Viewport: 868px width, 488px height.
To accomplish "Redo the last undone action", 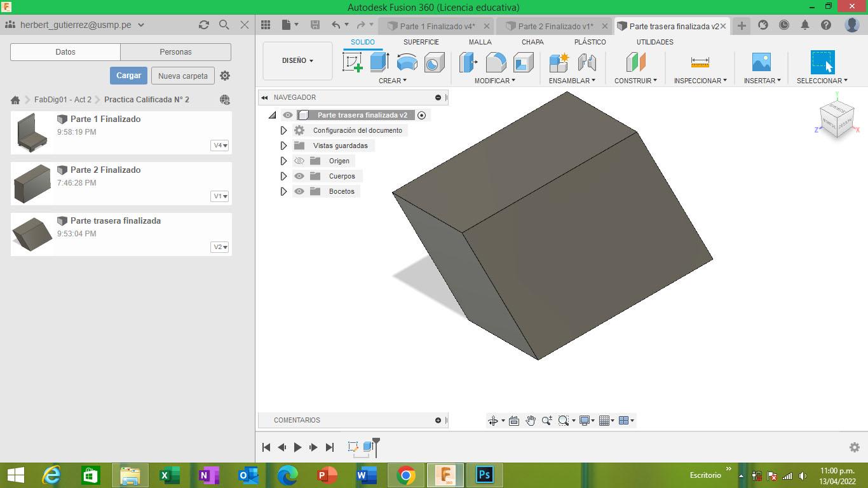I will pyautogui.click(x=361, y=25).
